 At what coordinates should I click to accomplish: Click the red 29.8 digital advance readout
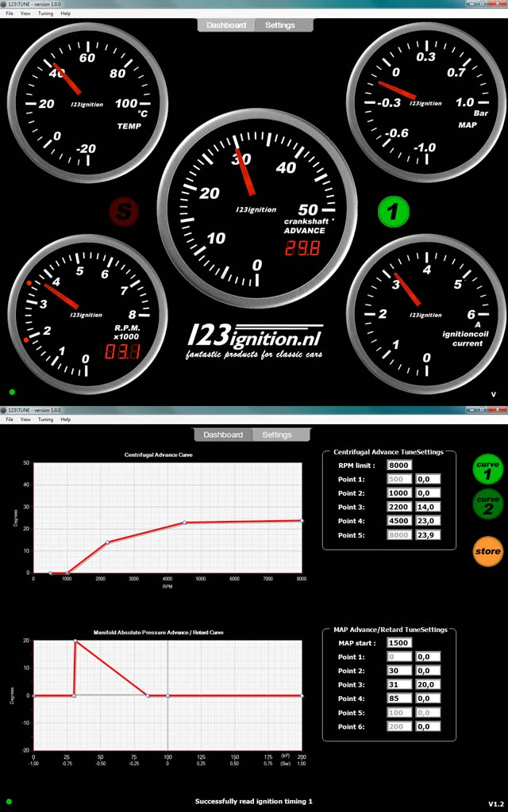click(302, 248)
